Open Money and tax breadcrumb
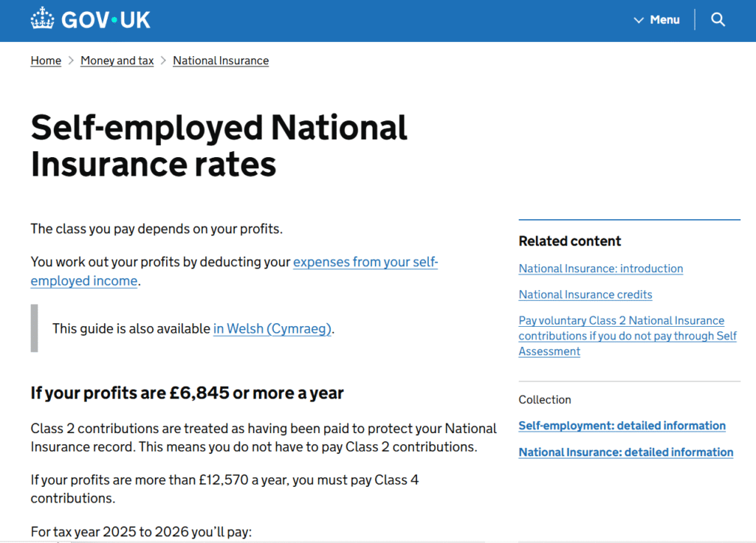The height and width of the screenshot is (543, 756). click(x=117, y=60)
